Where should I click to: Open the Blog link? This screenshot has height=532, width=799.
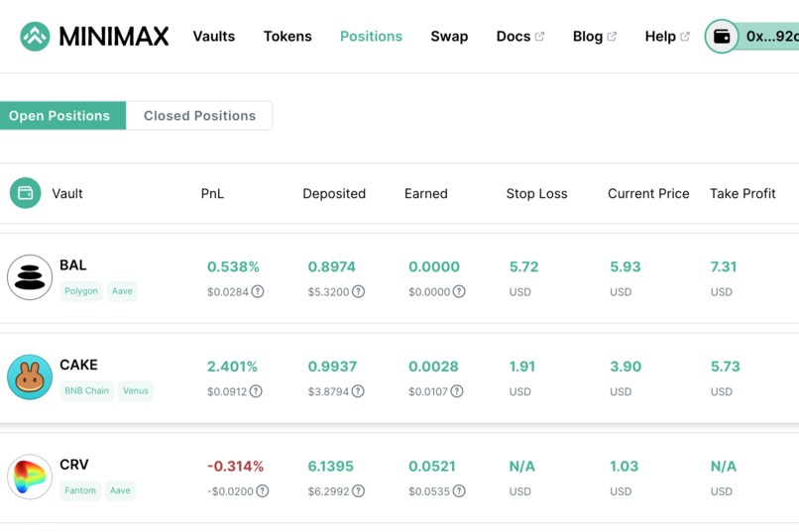coord(588,37)
